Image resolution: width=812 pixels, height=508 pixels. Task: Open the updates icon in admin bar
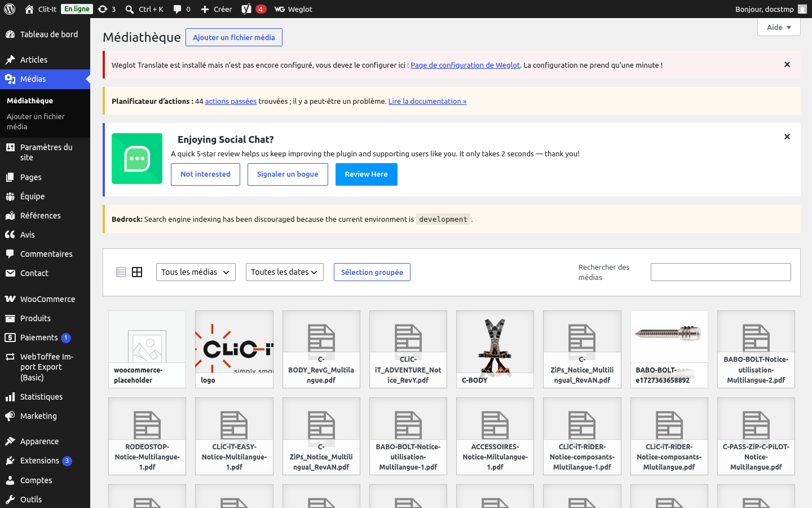pos(107,9)
